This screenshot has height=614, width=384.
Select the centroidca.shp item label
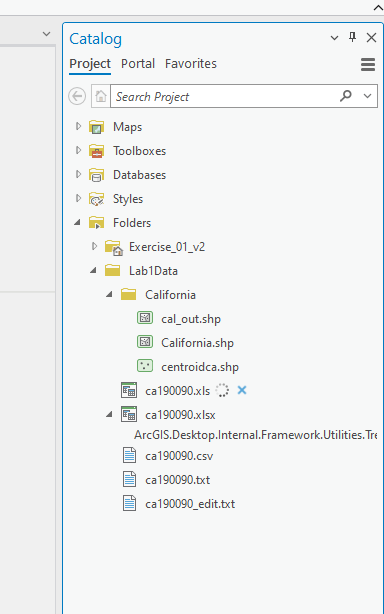(x=200, y=367)
